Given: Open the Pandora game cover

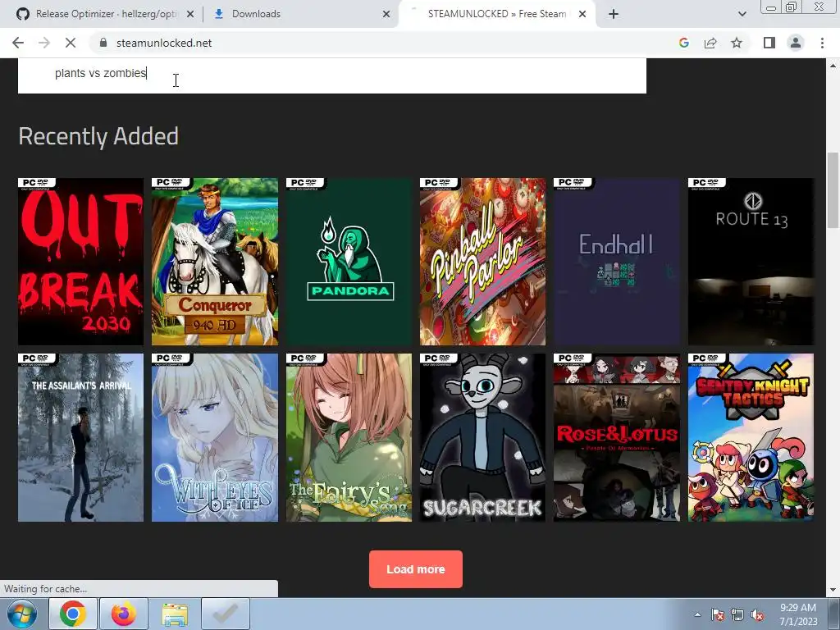Looking at the screenshot, I should pyautogui.click(x=349, y=262).
